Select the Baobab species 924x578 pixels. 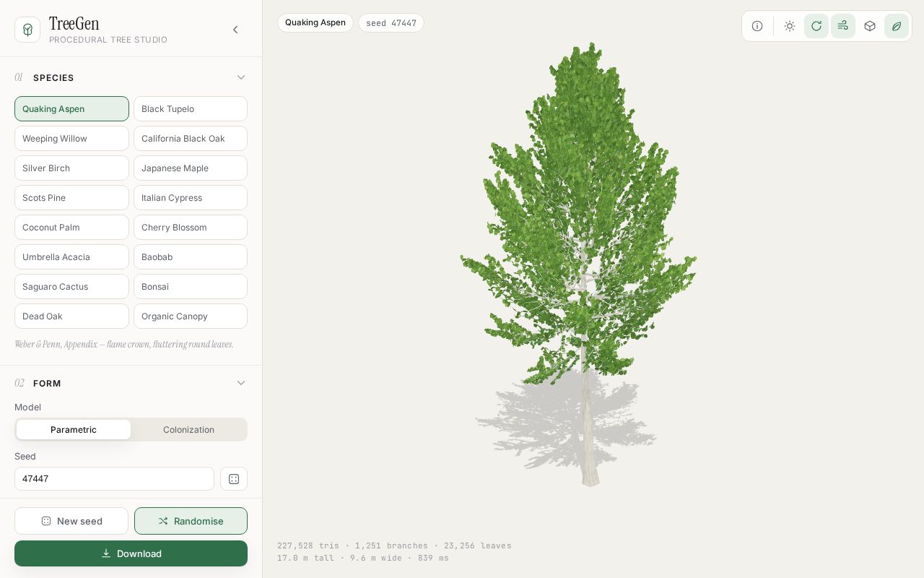point(191,257)
